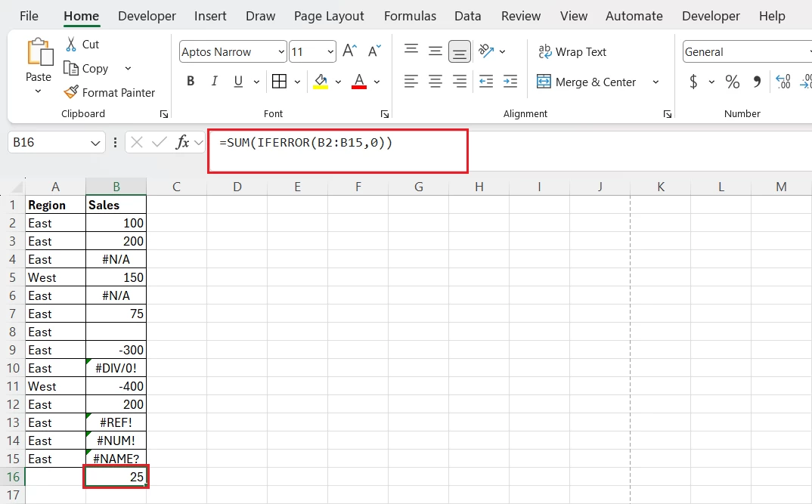
Task: Toggle Bottom Align button
Action: click(460, 51)
